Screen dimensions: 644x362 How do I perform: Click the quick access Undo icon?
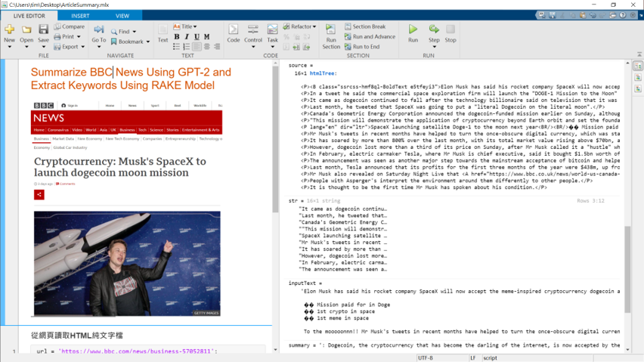pyautogui.click(x=593, y=15)
